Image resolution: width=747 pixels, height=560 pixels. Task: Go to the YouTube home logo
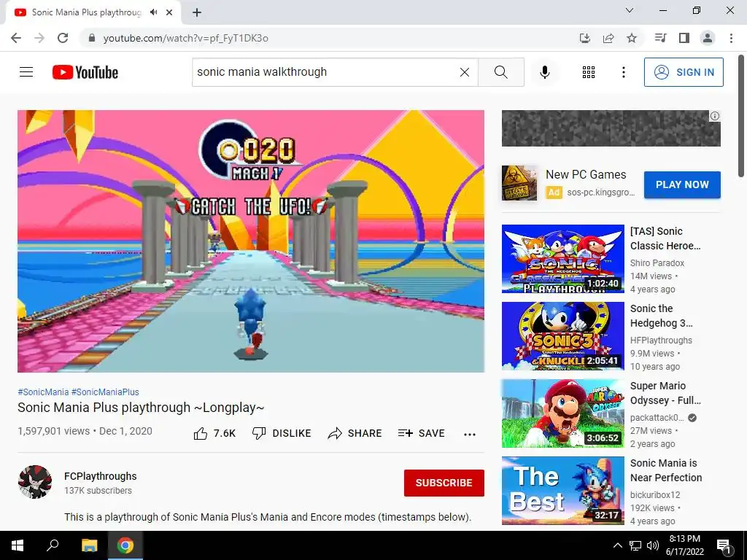click(85, 72)
